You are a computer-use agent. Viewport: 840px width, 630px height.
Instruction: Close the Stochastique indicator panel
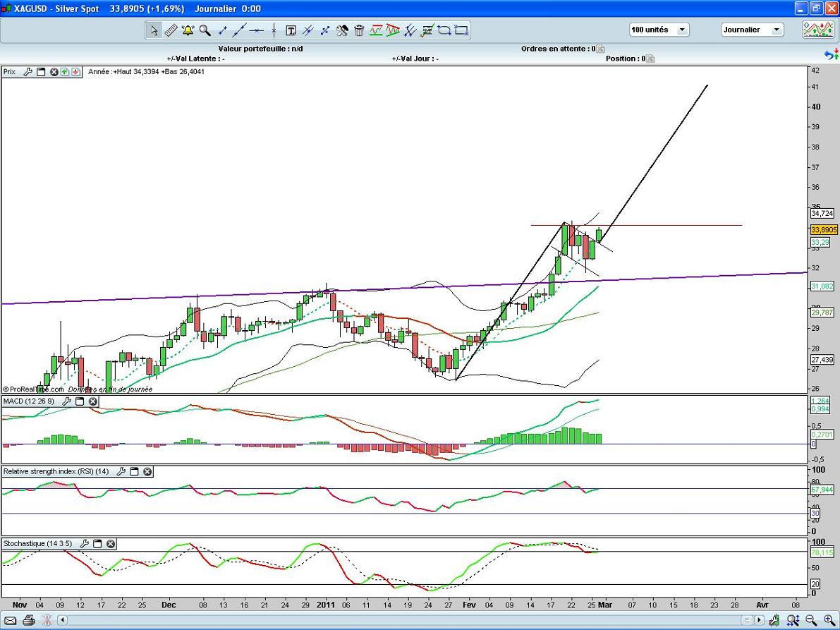click(110, 544)
